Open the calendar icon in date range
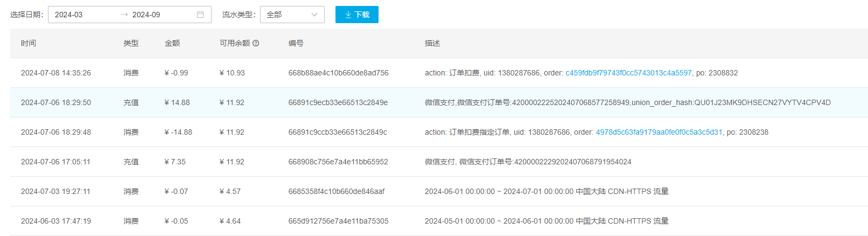This screenshot has width=868, height=236. [200, 15]
